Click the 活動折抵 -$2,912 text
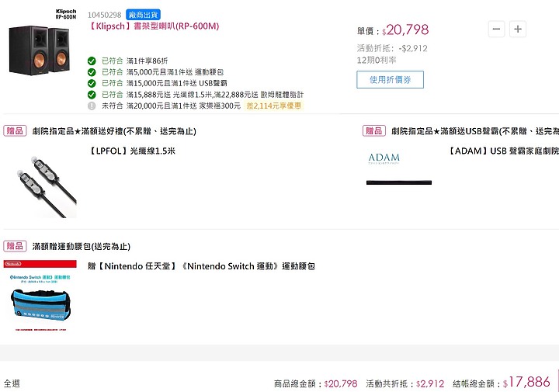 click(x=392, y=48)
